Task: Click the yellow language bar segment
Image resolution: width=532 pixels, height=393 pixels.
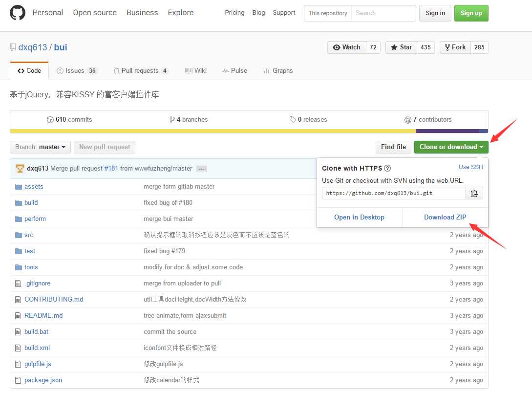Action: tap(213, 131)
